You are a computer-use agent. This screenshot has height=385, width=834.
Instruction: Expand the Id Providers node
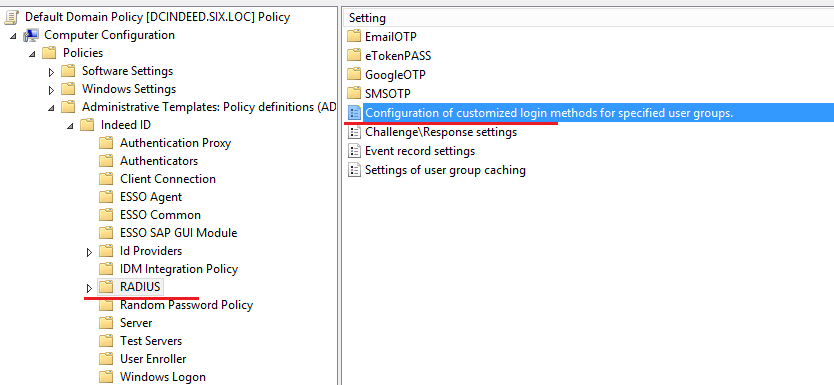tap(89, 252)
